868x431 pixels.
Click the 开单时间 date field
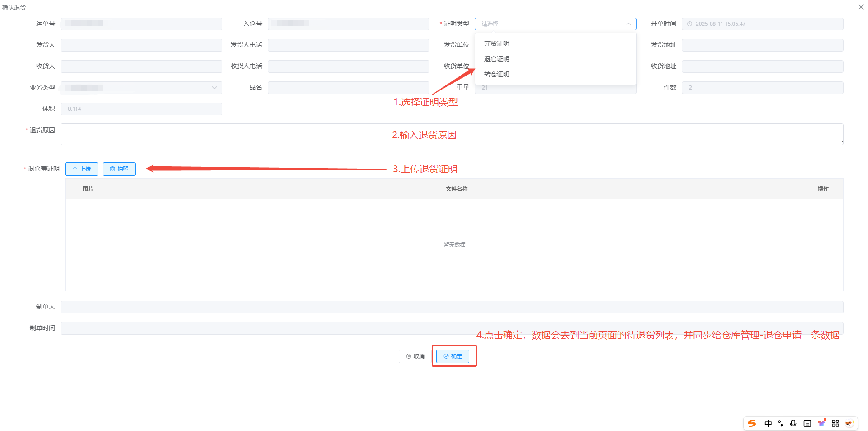pos(762,24)
